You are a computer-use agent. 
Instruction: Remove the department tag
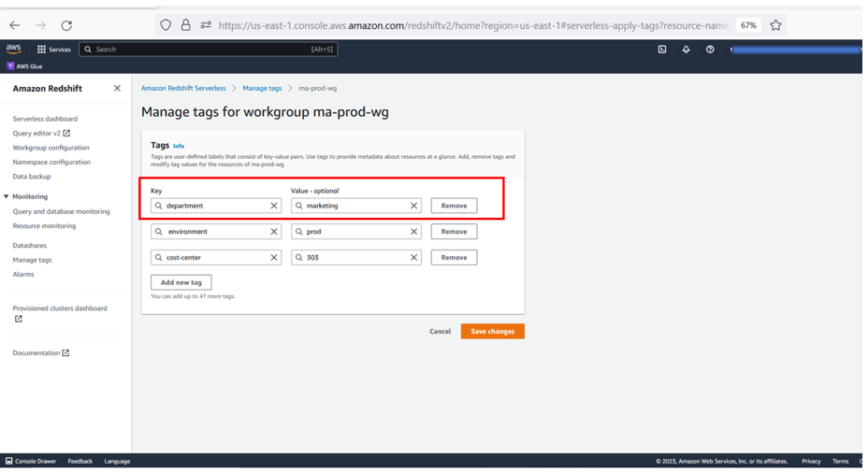454,206
